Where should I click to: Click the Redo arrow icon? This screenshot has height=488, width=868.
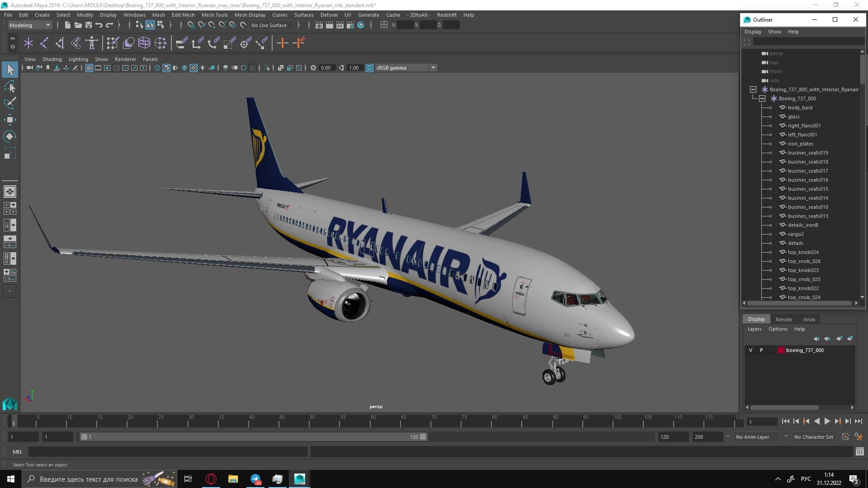click(109, 25)
